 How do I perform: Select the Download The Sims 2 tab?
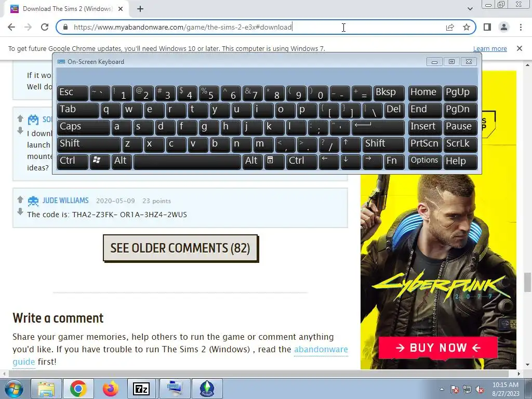point(66,9)
